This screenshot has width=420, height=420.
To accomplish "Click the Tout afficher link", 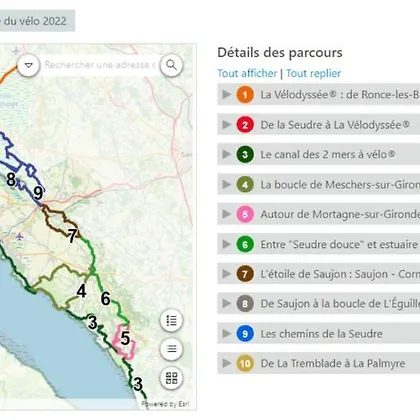I will point(247,73).
